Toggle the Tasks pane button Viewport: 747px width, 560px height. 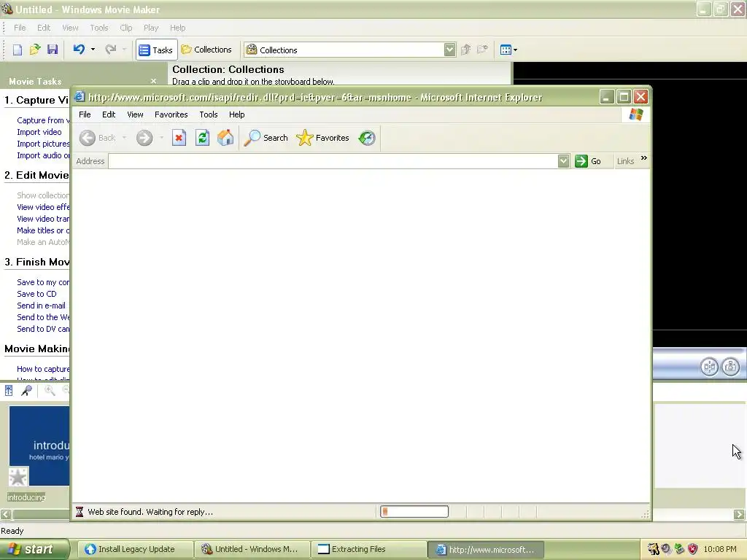click(x=156, y=50)
